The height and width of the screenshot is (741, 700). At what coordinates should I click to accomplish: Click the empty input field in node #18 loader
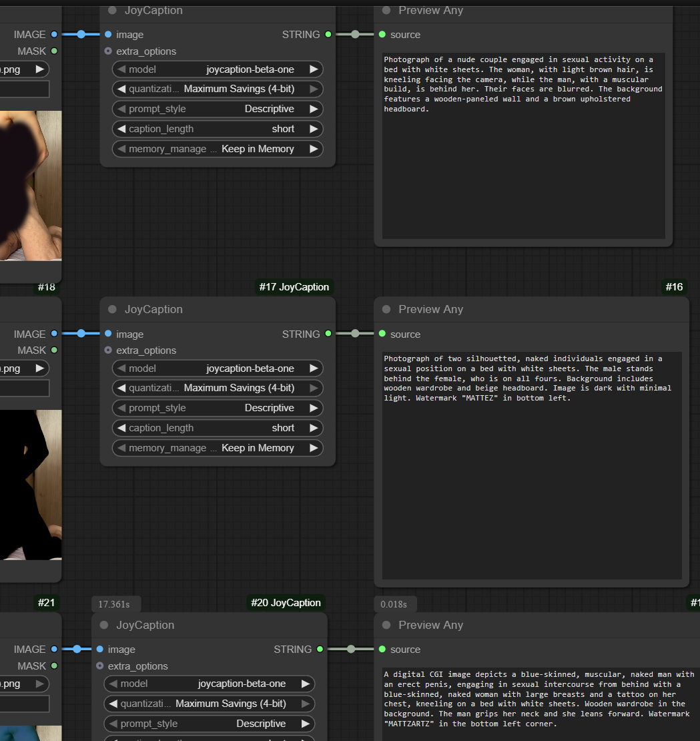pos(25,389)
